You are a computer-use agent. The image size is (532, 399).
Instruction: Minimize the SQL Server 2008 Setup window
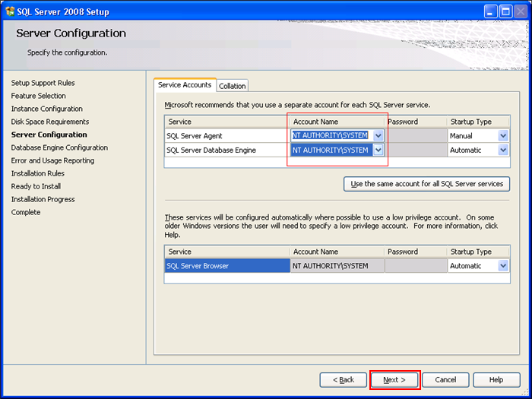(x=490, y=11)
